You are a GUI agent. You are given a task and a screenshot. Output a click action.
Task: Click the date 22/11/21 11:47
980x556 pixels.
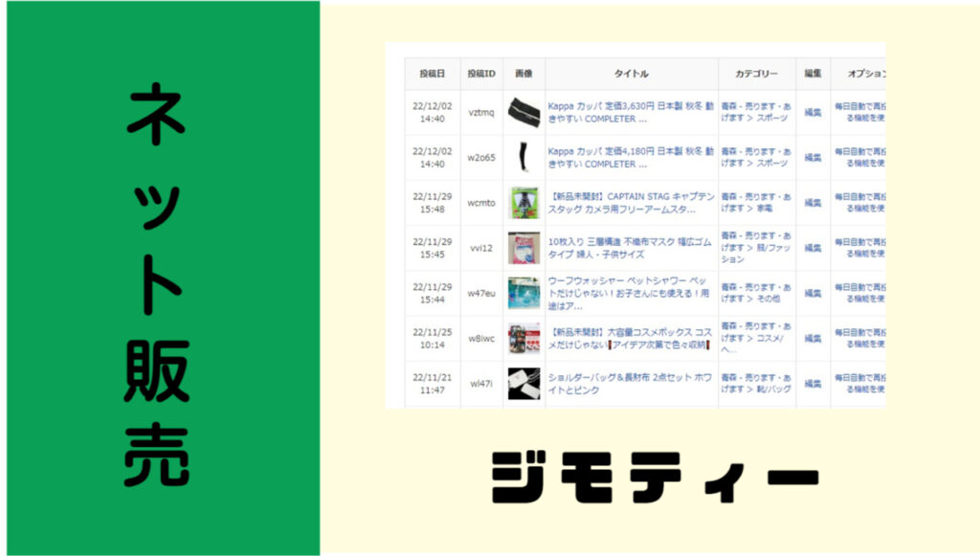click(x=433, y=384)
